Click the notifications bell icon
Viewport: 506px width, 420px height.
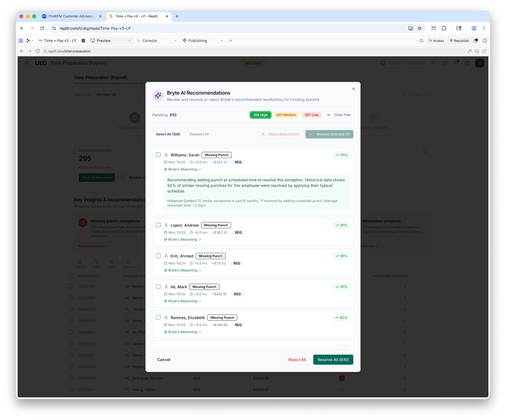coord(456,63)
